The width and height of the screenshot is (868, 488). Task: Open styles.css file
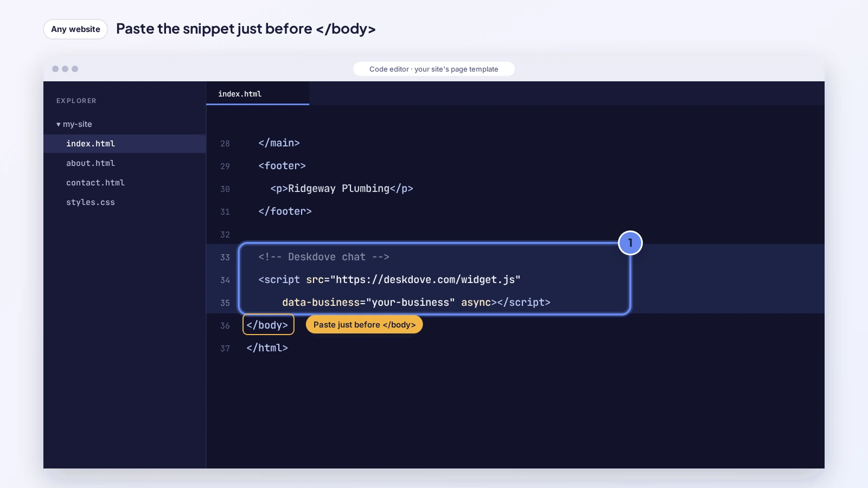(x=91, y=202)
